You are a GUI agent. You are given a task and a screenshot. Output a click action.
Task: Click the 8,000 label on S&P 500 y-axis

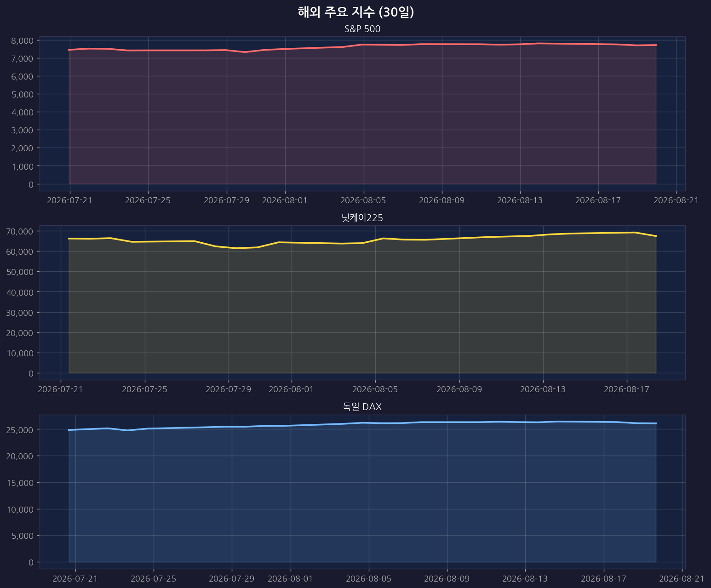coord(22,40)
